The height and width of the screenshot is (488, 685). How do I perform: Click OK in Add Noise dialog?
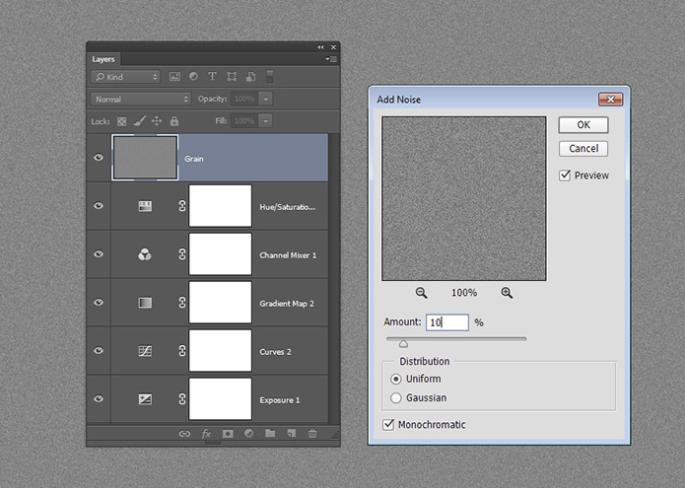[583, 125]
